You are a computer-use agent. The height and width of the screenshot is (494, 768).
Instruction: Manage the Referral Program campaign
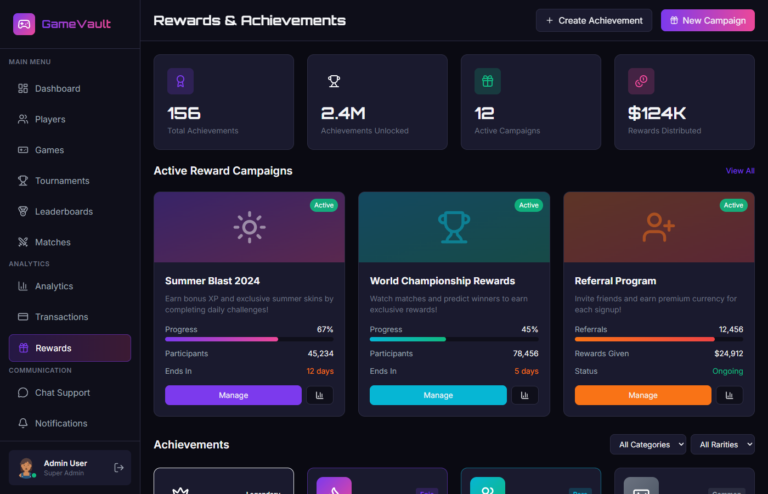coord(643,395)
